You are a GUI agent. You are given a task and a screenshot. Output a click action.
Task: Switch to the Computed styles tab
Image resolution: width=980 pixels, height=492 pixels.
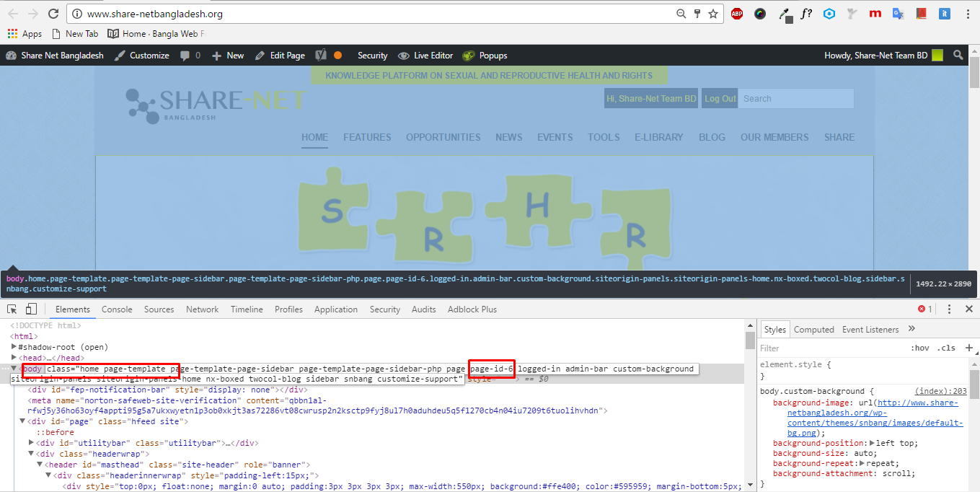[x=814, y=329]
